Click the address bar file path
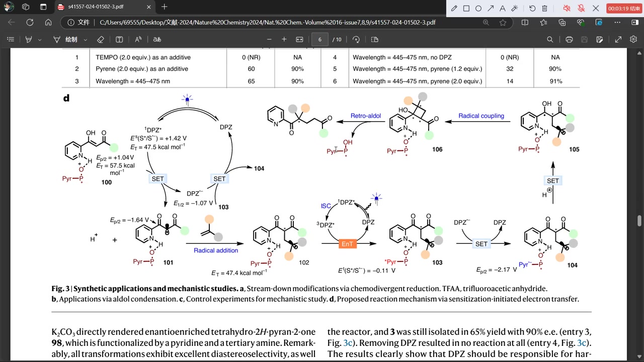The image size is (644, 362). tap(267, 22)
